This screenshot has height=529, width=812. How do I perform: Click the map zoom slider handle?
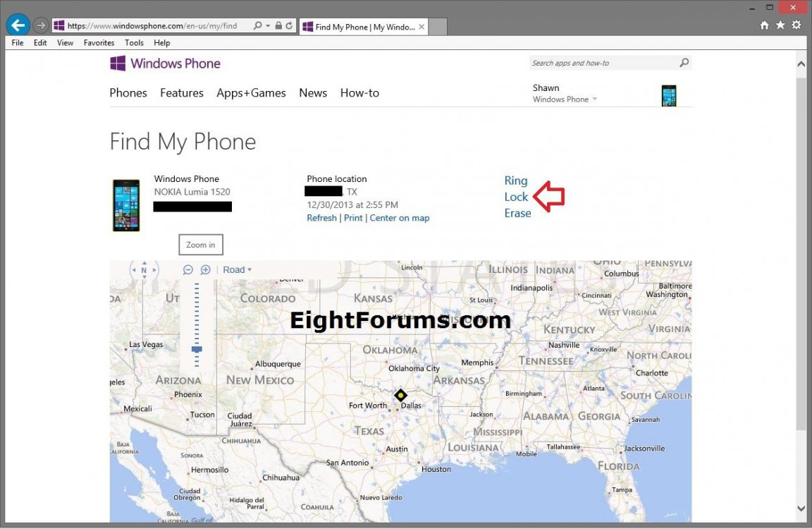coord(197,349)
